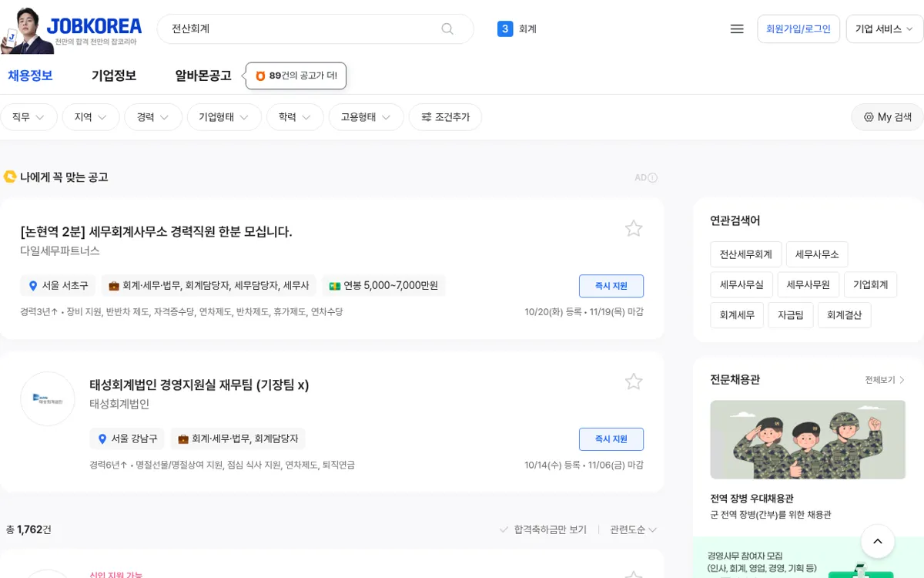Click related keyword 회계세무
The width and height of the screenshot is (924, 578).
click(737, 315)
